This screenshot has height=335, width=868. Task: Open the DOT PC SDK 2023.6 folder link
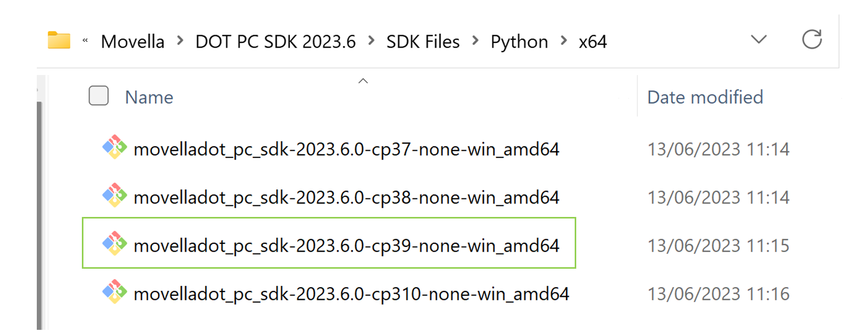[276, 41]
